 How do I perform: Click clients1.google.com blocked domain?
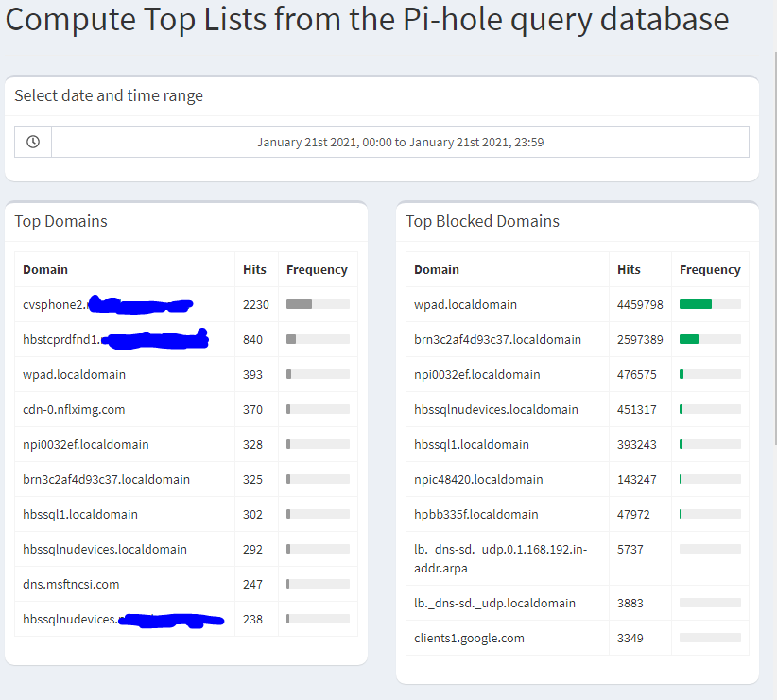469,638
